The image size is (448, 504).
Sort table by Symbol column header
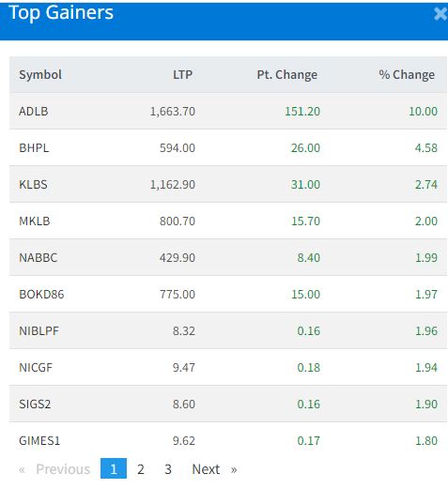pyautogui.click(x=40, y=74)
